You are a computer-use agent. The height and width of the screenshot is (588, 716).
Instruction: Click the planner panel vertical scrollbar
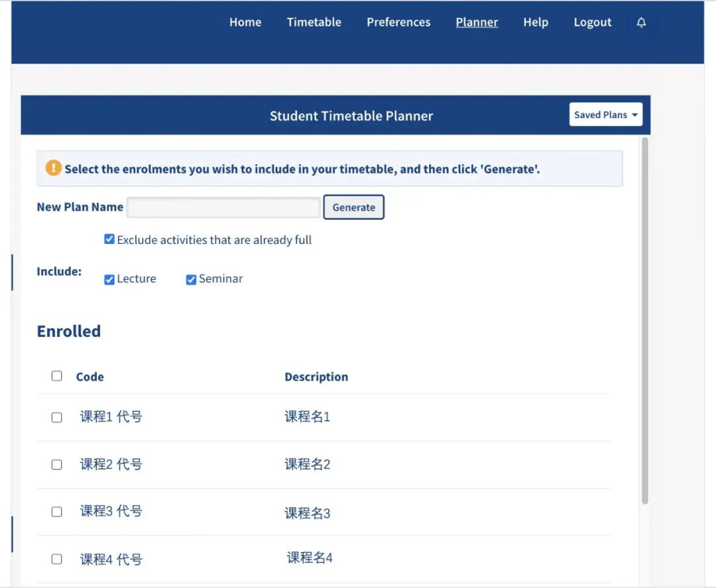pos(645,320)
